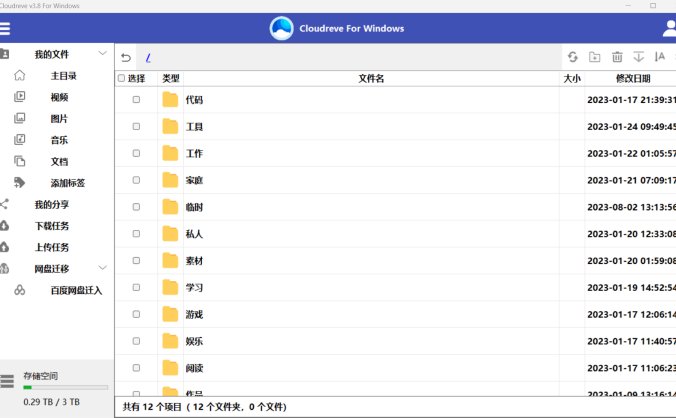Open the user account icon
Viewport: 676px width, 418px height.
(x=670, y=29)
